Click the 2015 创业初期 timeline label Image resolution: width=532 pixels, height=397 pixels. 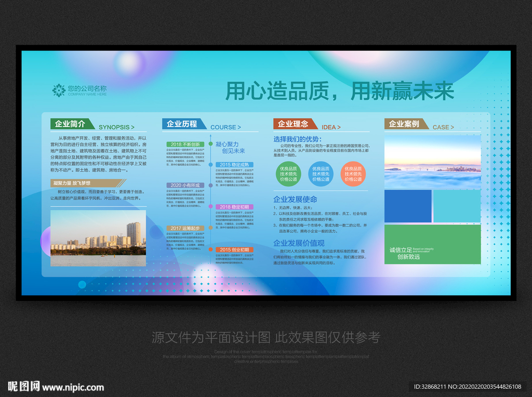point(234,250)
